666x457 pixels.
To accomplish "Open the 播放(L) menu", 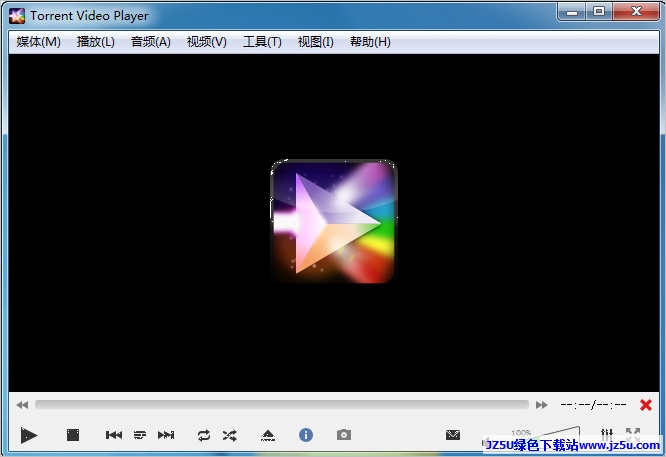I will click(96, 42).
